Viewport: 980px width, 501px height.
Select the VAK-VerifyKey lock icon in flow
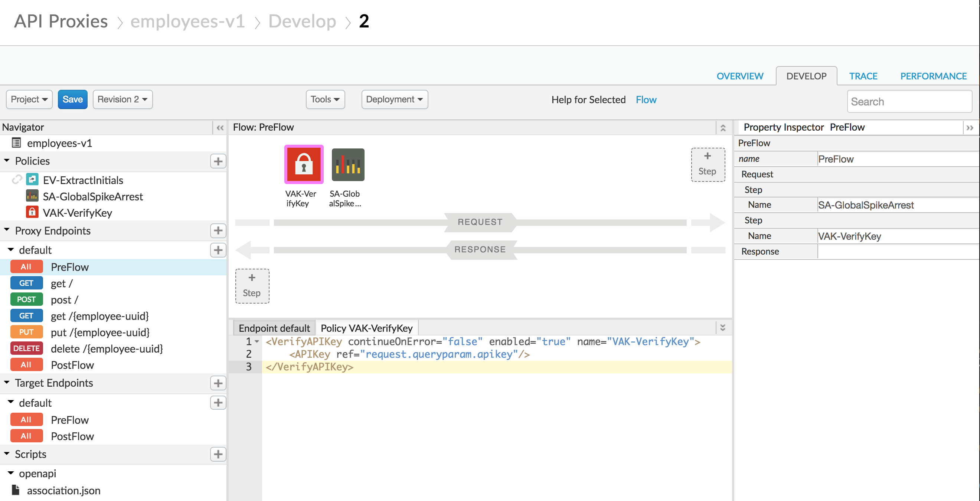pyautogui.click(x=304, y=164)
